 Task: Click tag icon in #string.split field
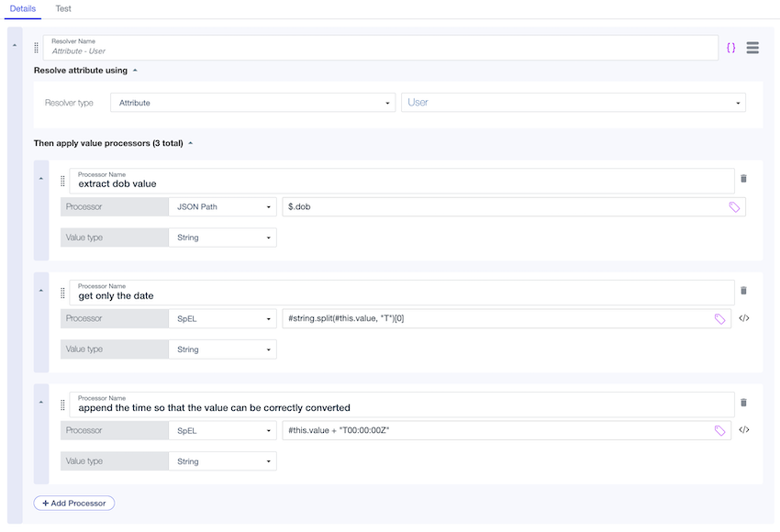coord(719,318)
